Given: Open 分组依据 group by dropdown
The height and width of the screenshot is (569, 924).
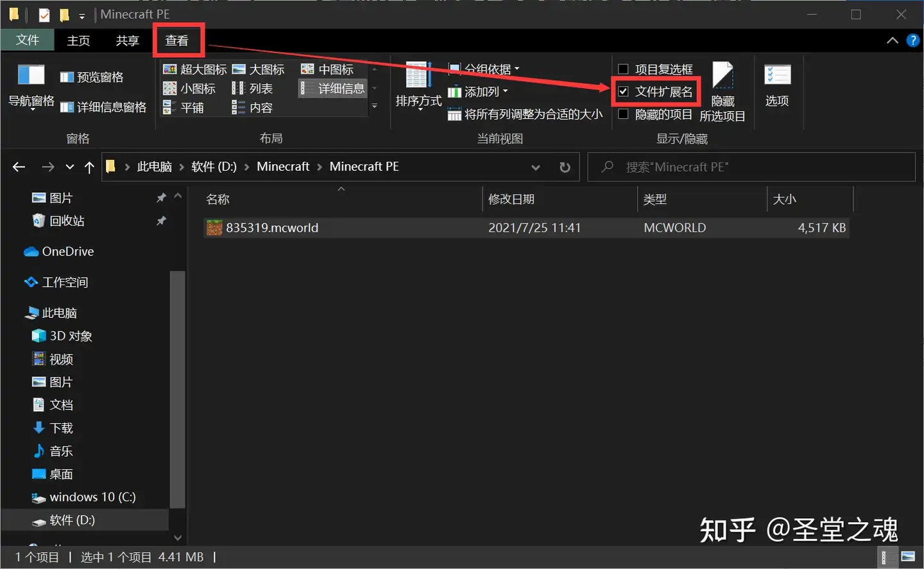Looking at the screenshot, I should [484, 69].
